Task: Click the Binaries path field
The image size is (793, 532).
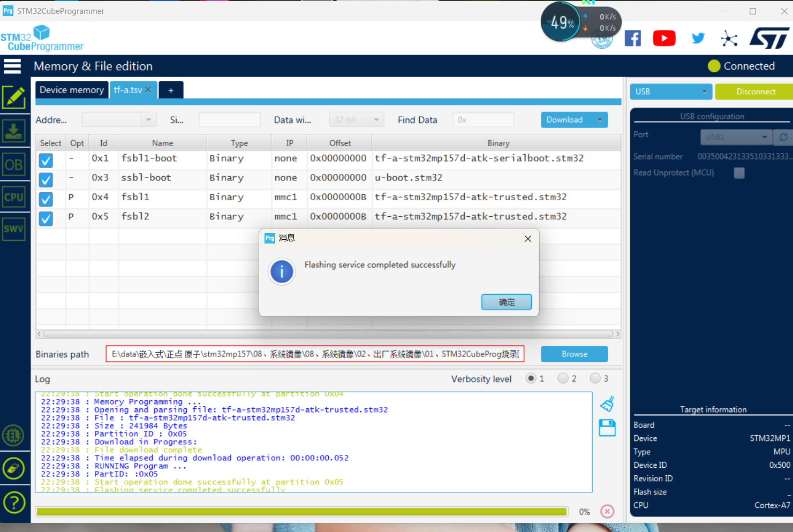Action: [x=315, y=354]
